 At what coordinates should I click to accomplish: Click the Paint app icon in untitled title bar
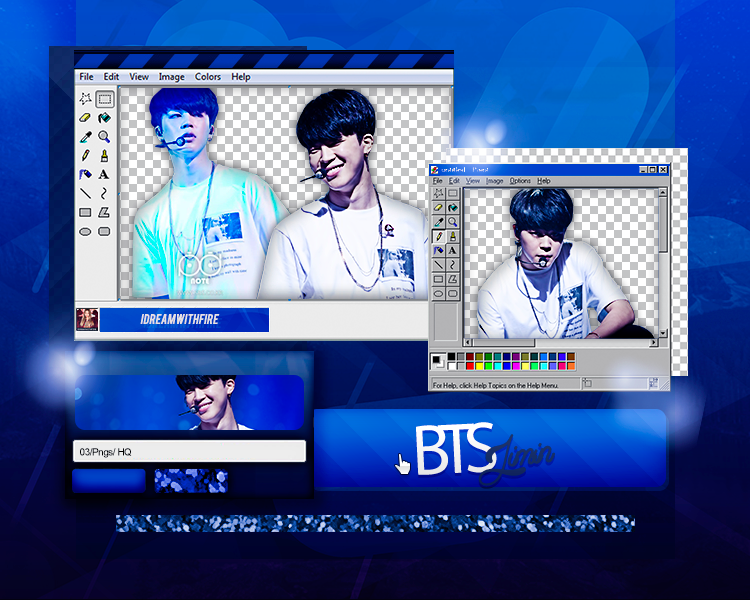tap(435, 170)
